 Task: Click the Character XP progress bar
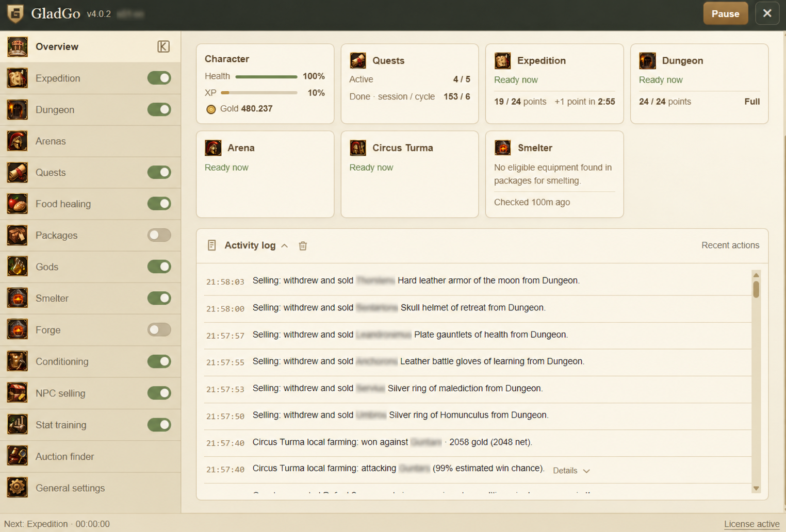pos(259,93)
